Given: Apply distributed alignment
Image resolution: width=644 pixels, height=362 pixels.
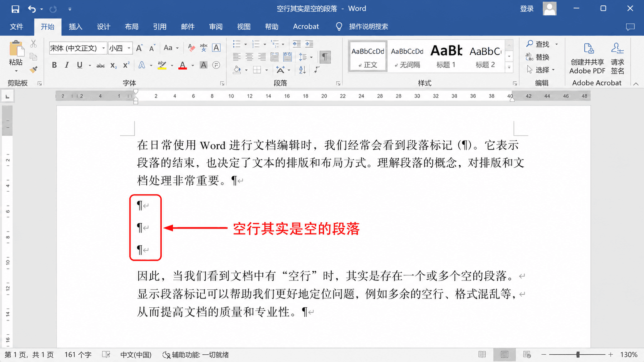Looking at the screenshot, I should pyautogui.click(x=287, y=57).
